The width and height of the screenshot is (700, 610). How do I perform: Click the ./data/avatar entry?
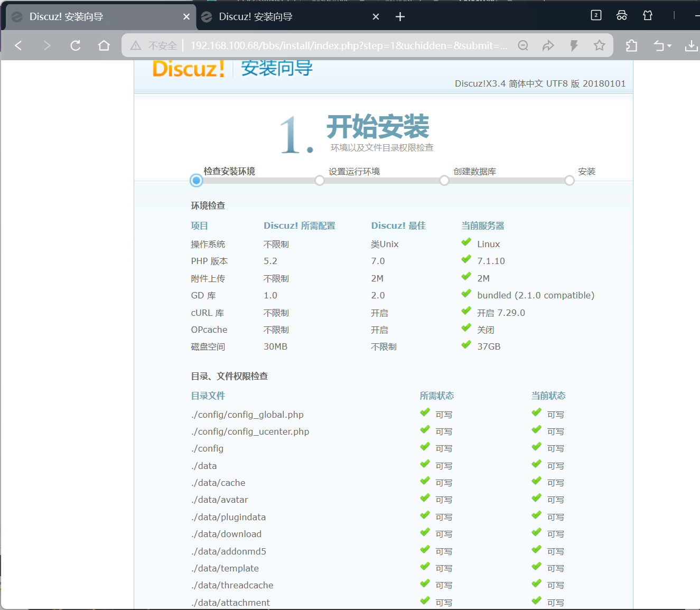click(219, 500)
